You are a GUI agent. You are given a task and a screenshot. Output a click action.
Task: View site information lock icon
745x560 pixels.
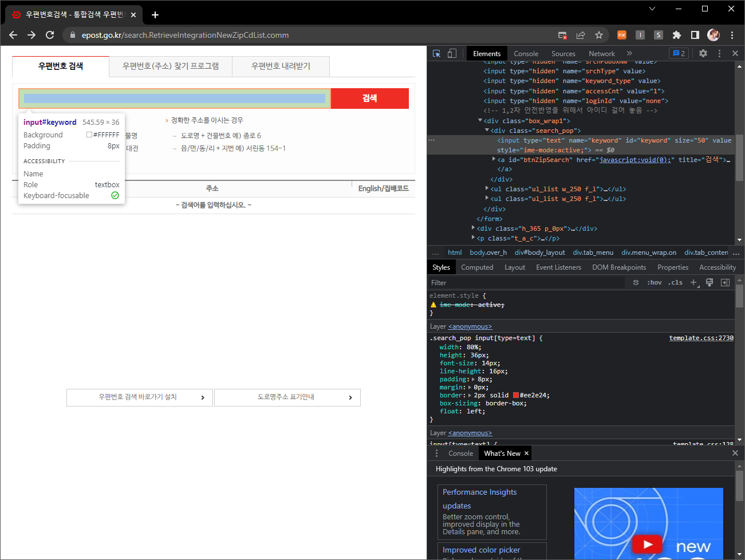[72, 35]
